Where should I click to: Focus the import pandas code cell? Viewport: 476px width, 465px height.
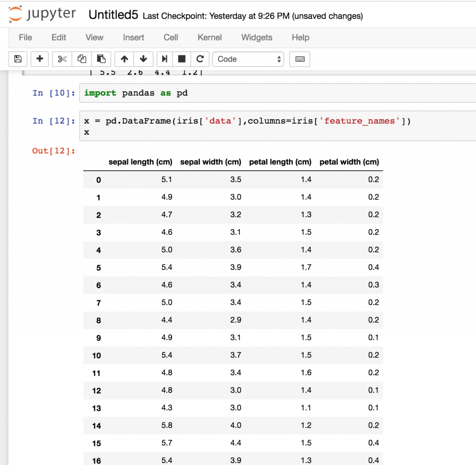coord(278,93)
